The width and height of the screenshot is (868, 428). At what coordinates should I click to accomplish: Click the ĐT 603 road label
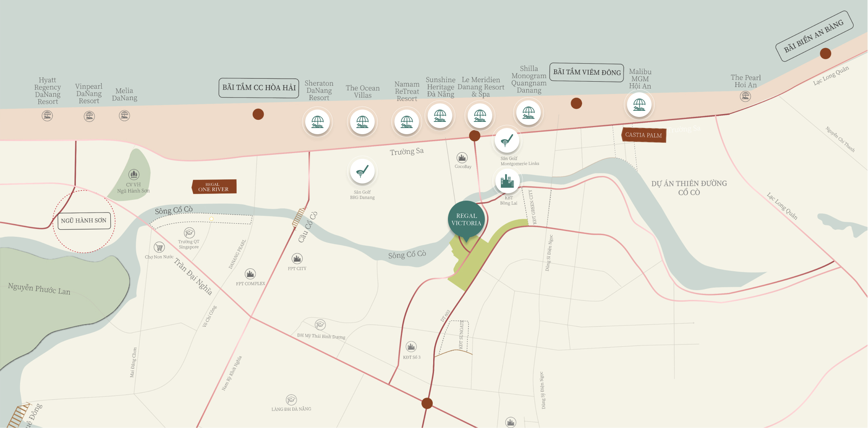point(445,316)
